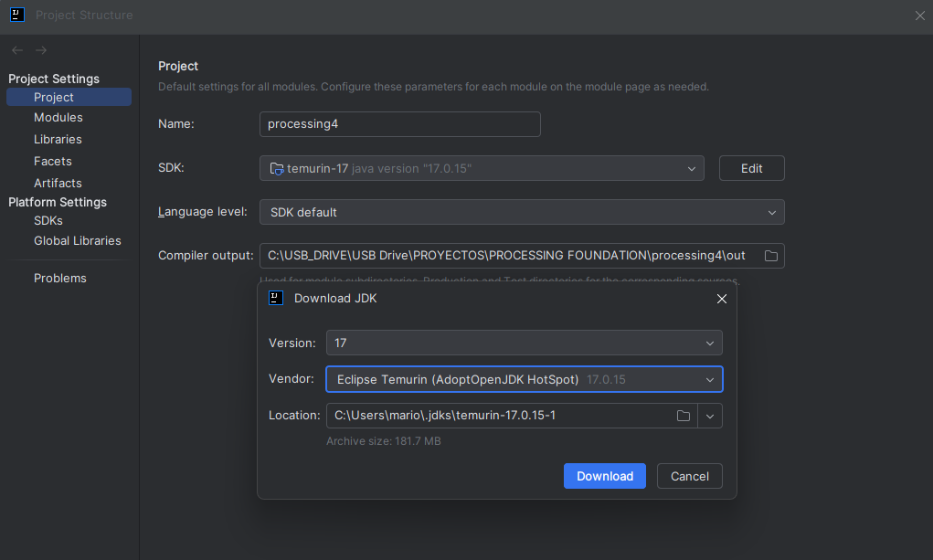Click the Edit button next to SDK
Image resolution: width=933 pixels, height=560 pixels.
pyautogui.click(x=751, y=168)
